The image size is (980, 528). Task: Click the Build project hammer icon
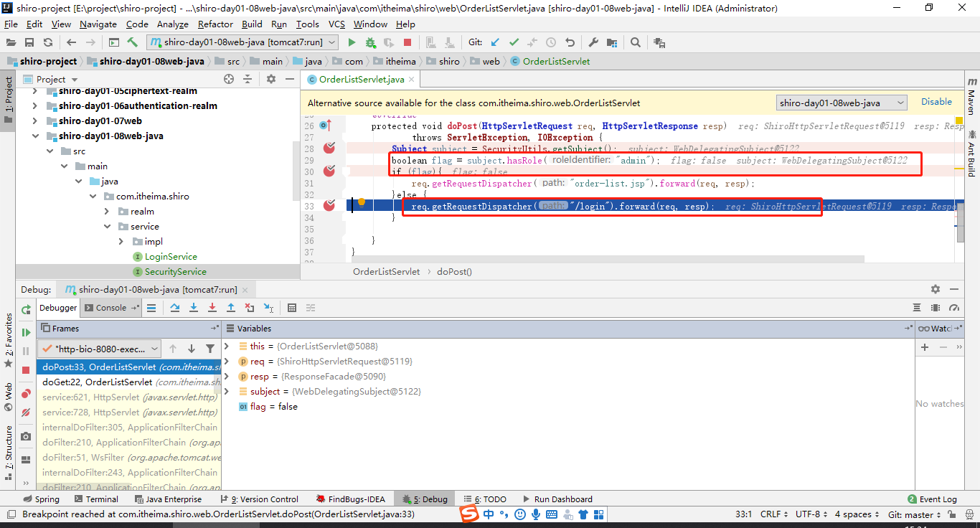(132, 42)
